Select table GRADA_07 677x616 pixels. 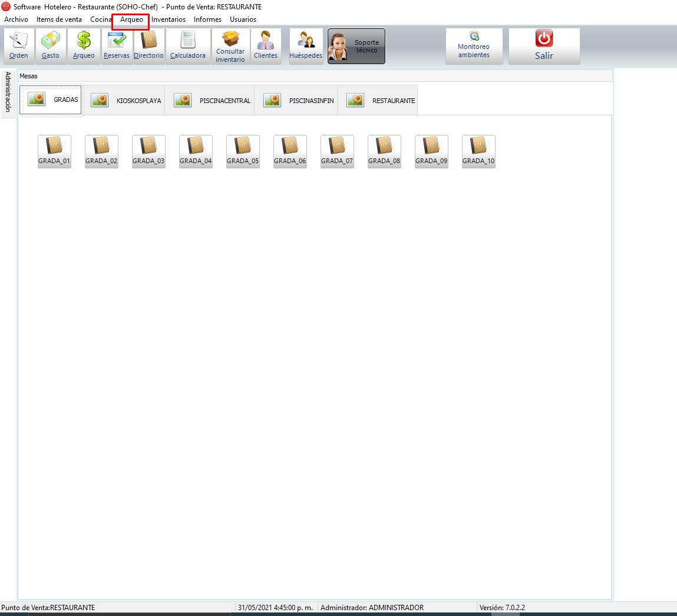click(337, 151)
